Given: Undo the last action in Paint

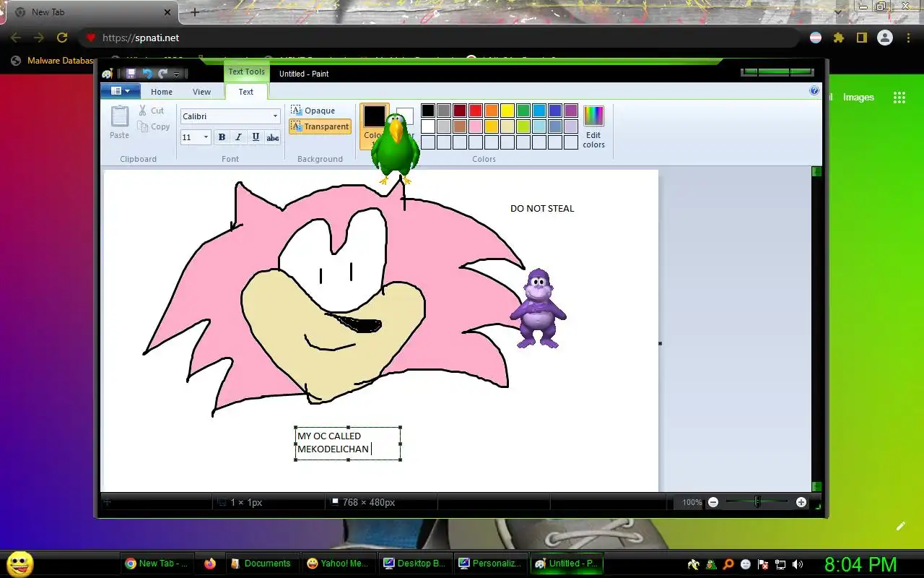Looking at the screenshot, I should pos(147,74).
